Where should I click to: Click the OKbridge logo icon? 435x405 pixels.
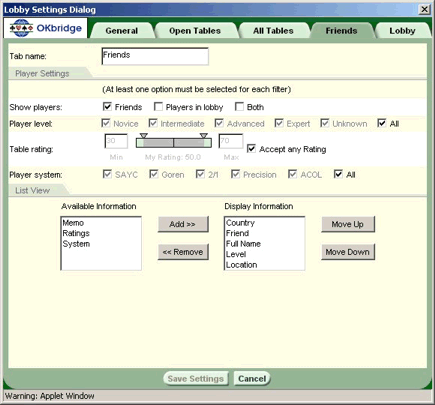click(x=21, y=28)
